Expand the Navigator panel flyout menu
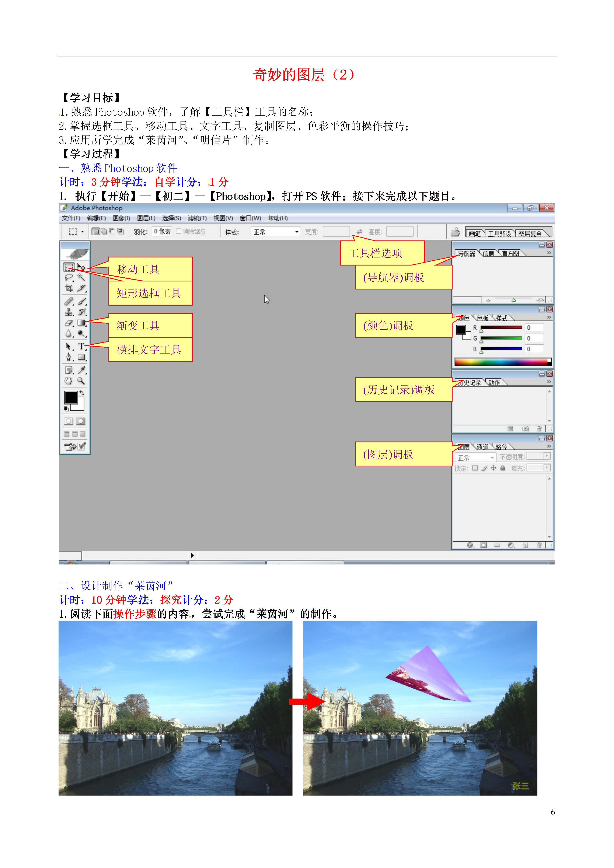 point(549,253)
